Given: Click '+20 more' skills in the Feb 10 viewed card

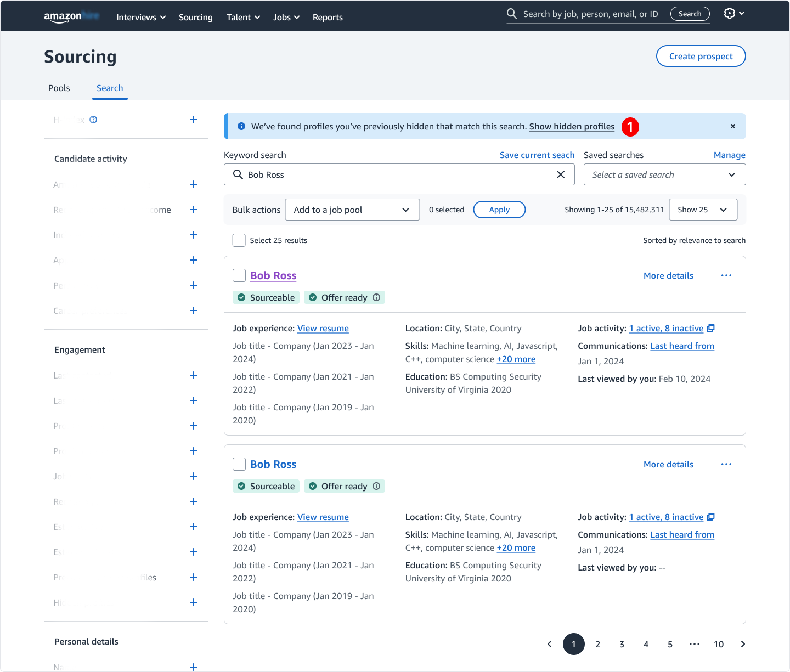Looking at the screenshot, I should 516,359.
